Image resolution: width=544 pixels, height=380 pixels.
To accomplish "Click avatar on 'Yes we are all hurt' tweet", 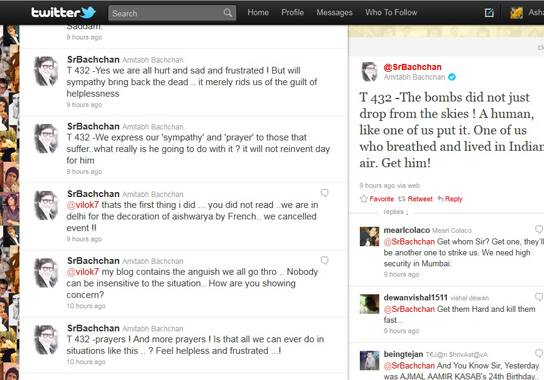I will point(45,71).
